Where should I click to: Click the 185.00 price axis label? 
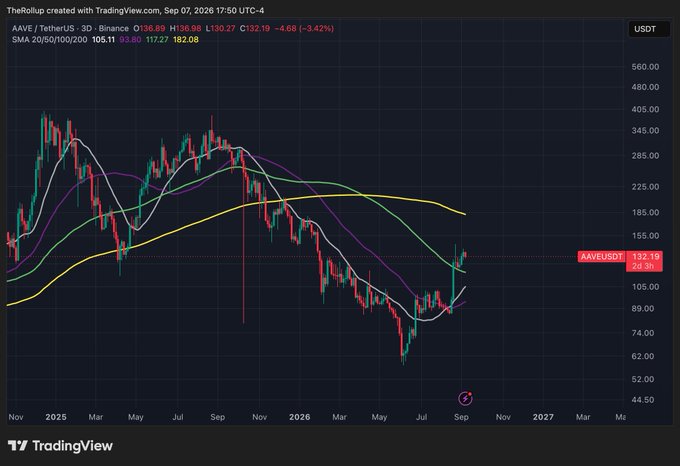(x=645, y=212)
